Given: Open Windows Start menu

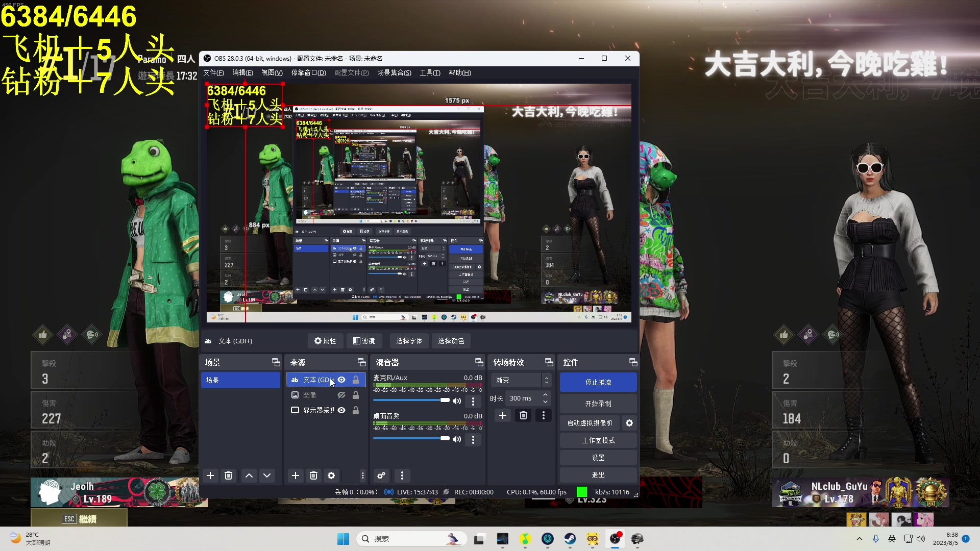Looking at the screenshot, I should 343,539.
